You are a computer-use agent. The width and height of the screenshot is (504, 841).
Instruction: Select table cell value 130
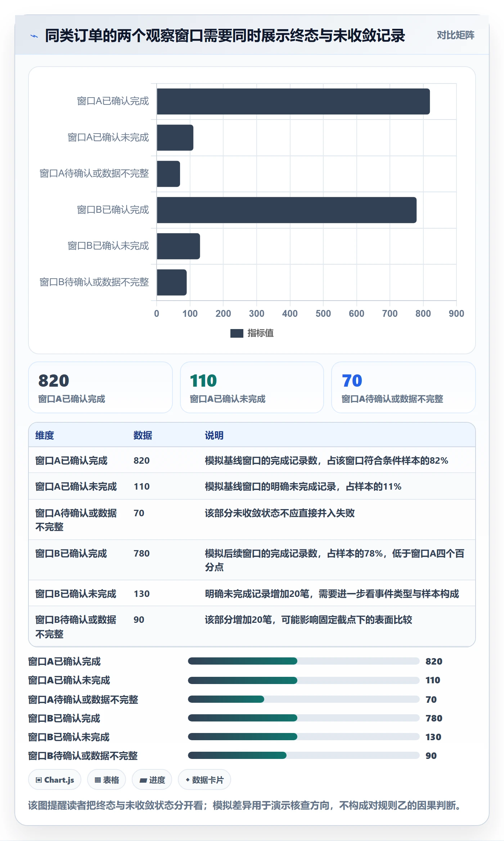[141, 594]
